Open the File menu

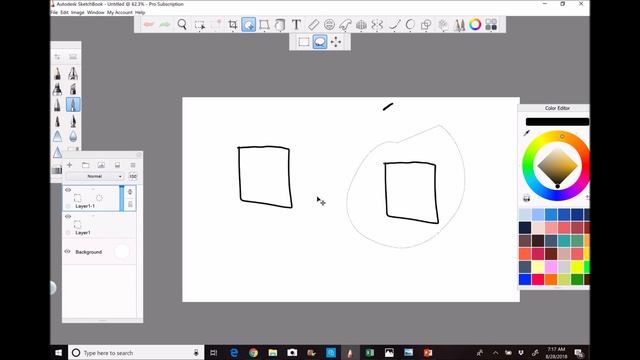(54, 13)
